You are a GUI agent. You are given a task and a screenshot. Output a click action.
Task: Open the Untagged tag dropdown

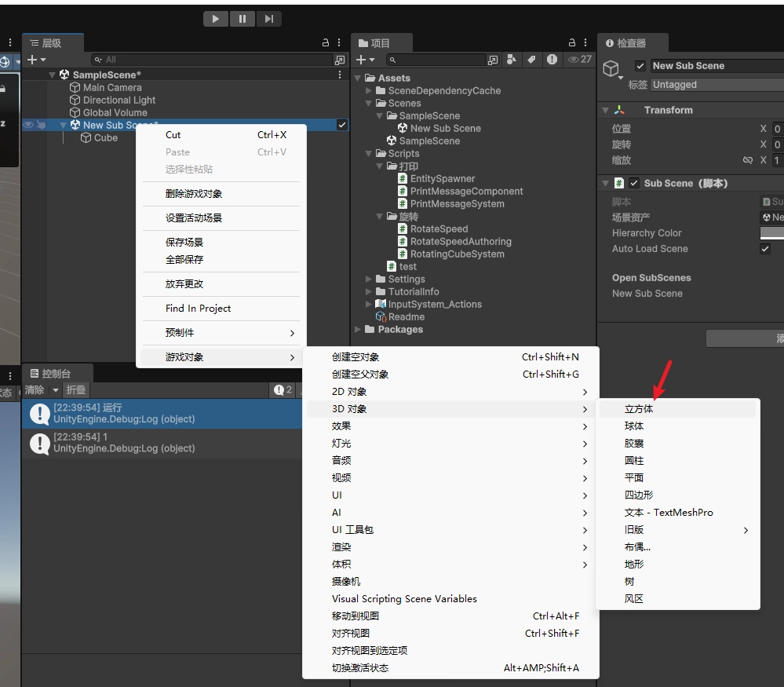[717, 85]
